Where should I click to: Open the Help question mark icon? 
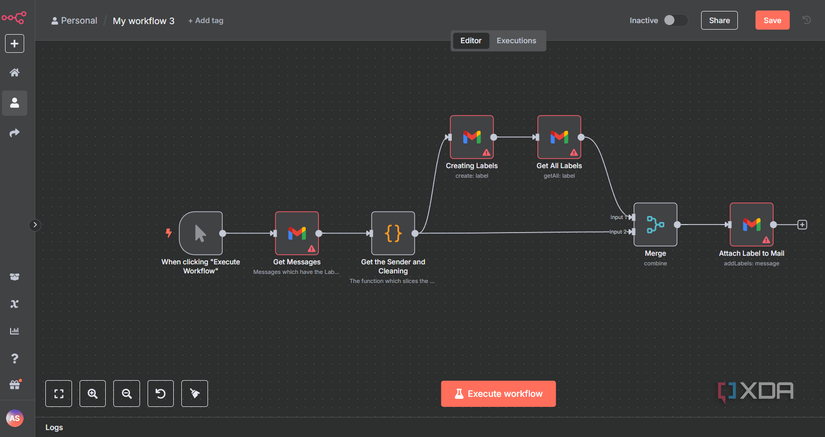coord(14,358)
